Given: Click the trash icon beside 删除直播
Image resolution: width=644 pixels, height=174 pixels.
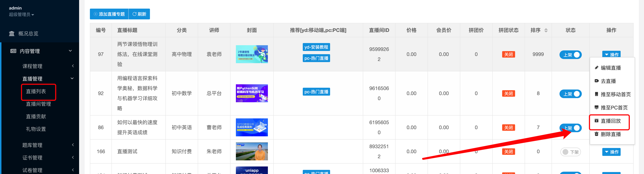Looking at the screenshot, I should (597, 134).
